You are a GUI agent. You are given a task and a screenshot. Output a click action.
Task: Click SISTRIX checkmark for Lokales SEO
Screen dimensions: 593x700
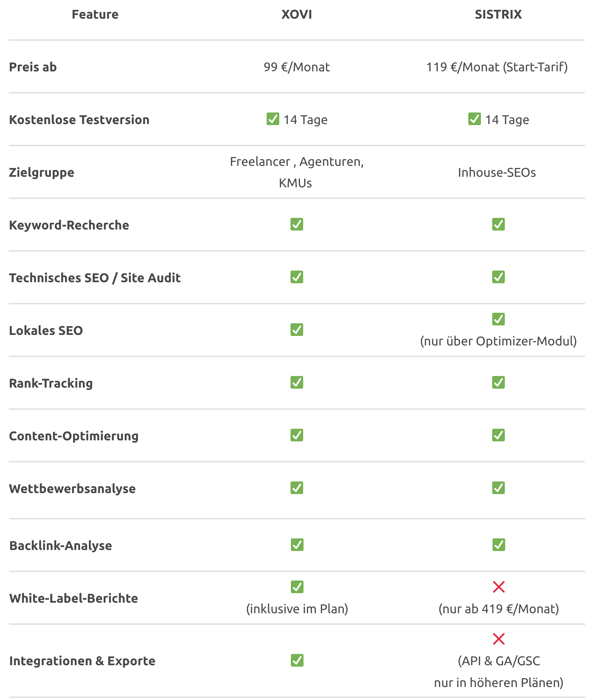click(x=498, y=319)
